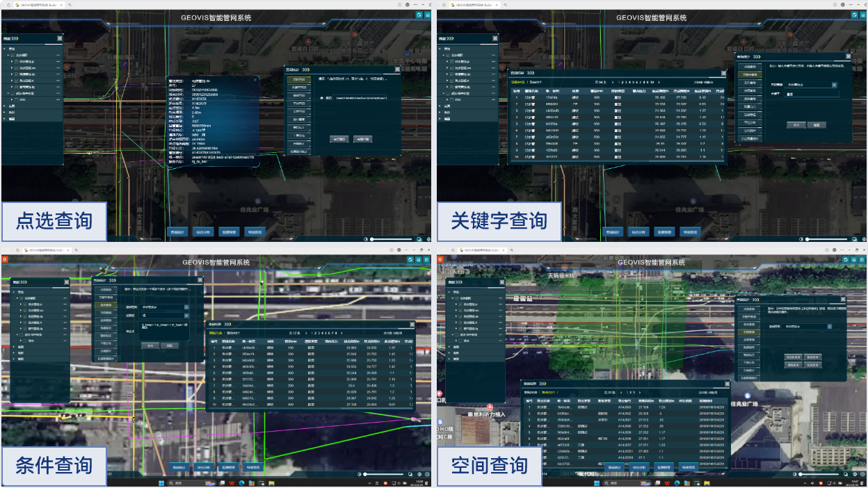The width and height of the screenshot is (868, 488).
Task: Focus keyword input in 关键字查询 query panel
Action: pyautogui.click(x=811, y=94)
